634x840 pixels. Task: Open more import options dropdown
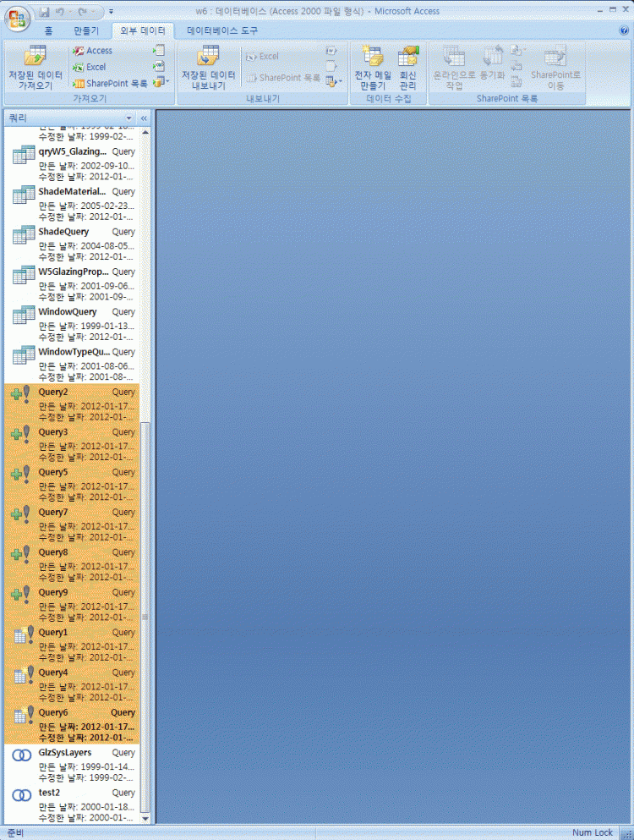[161, 82]
